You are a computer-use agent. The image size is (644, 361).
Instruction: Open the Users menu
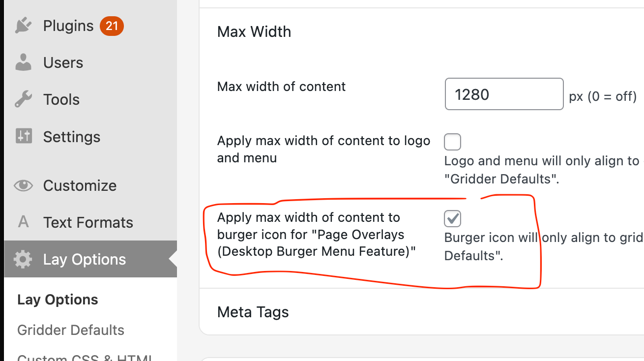pyautogui.click(x=63, y=62)
